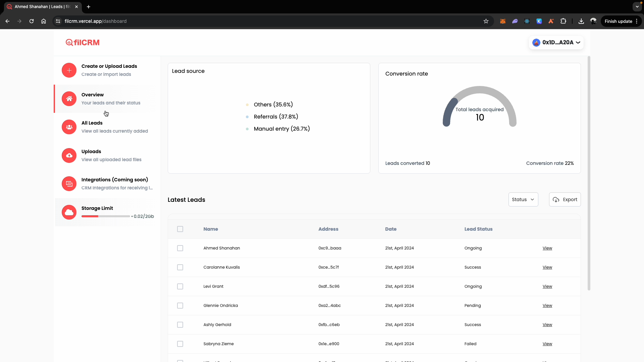
Task: Check the Levi Grant row checkbox
Action: (x=180, y=286)
